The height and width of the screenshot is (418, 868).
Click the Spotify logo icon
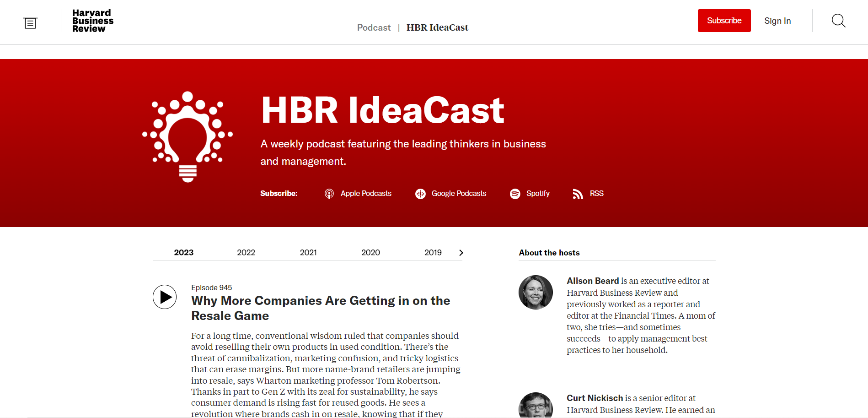[515, 194]
